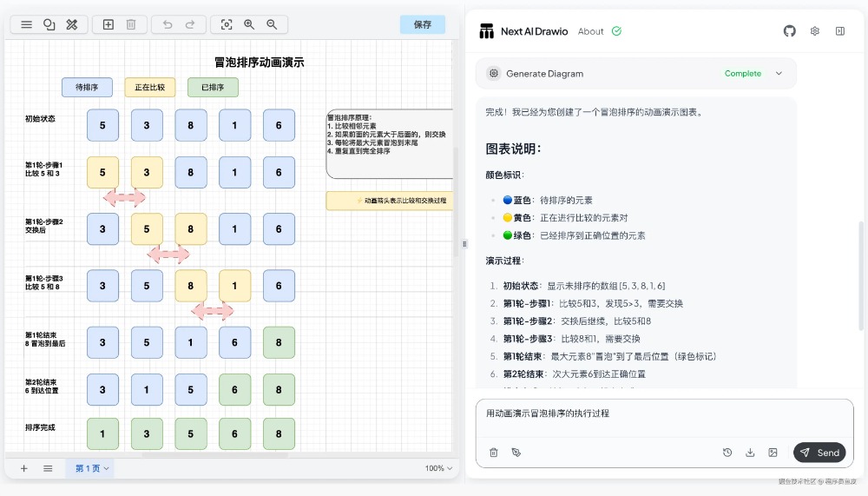The image size is (868, 496).
Task: Open the shapes panel icon
Action: (x=49, y=24)
